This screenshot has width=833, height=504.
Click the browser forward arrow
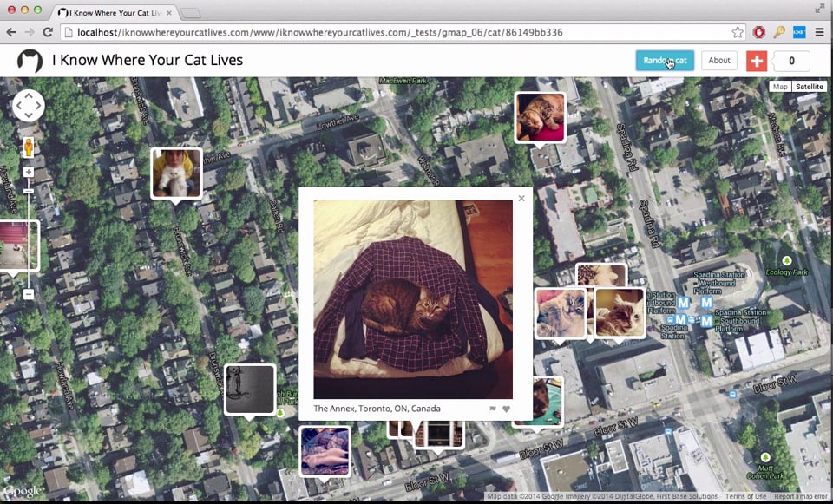[30, 32]
